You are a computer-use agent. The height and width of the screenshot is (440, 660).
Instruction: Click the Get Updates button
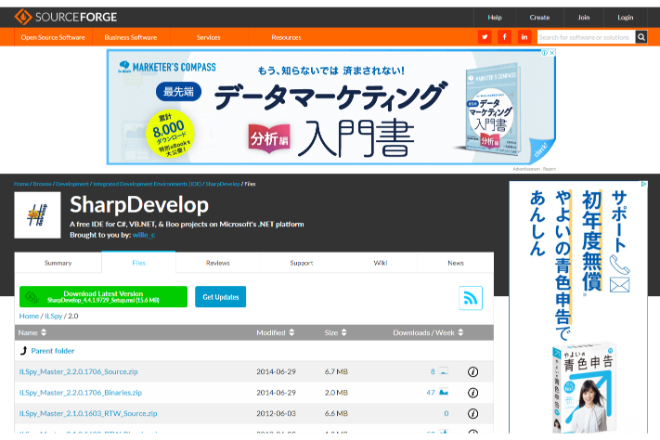[x=221, y=297]
